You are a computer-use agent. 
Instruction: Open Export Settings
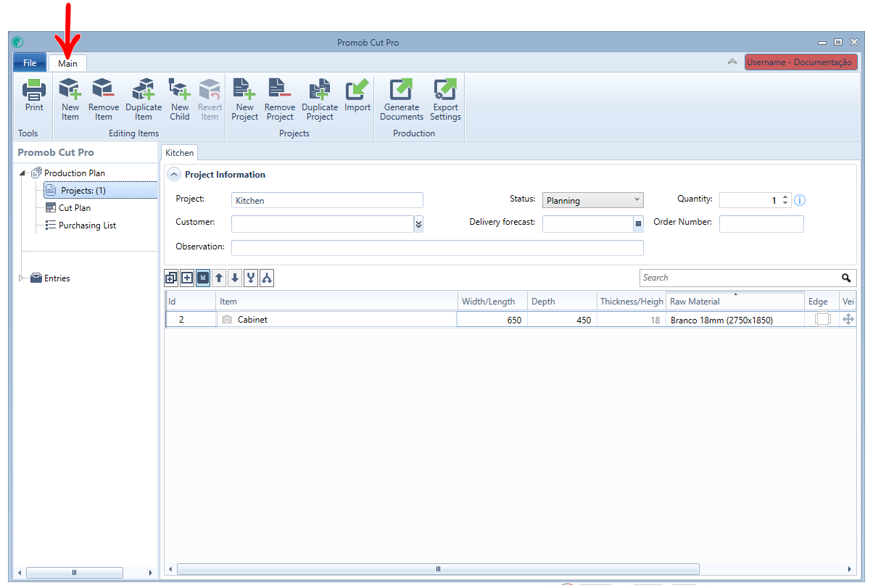[x=445, y=100]
